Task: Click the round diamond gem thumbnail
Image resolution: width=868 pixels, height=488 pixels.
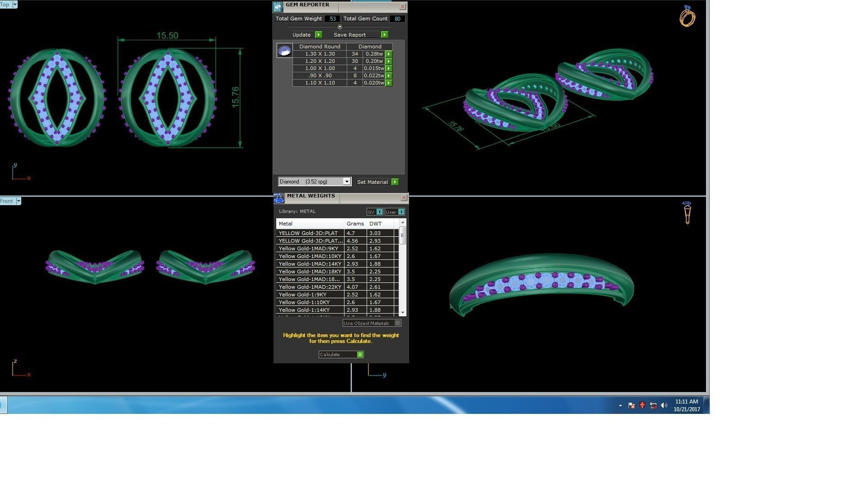Action: point(284,51)
